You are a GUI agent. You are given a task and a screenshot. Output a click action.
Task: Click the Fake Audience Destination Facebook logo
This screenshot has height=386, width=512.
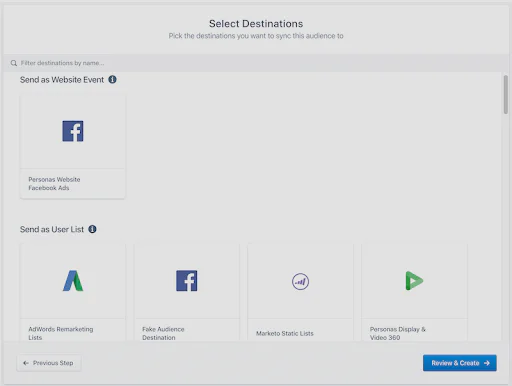187,281
